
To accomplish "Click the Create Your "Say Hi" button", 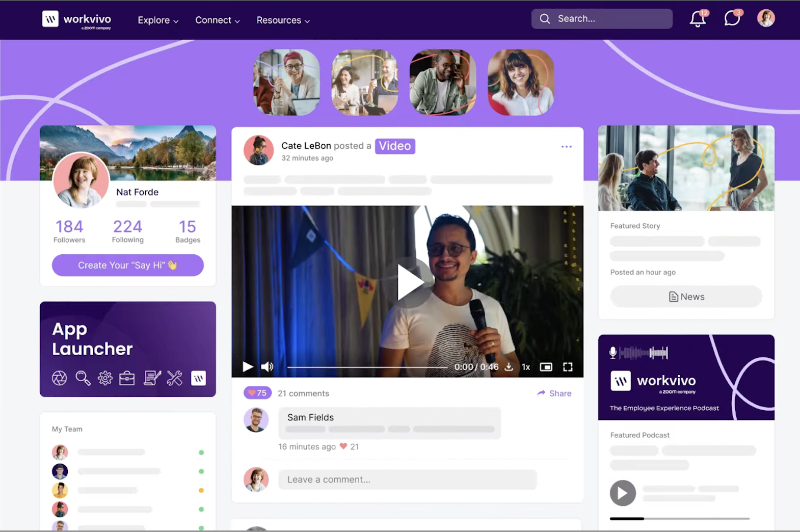I will [x=128, y=265].
